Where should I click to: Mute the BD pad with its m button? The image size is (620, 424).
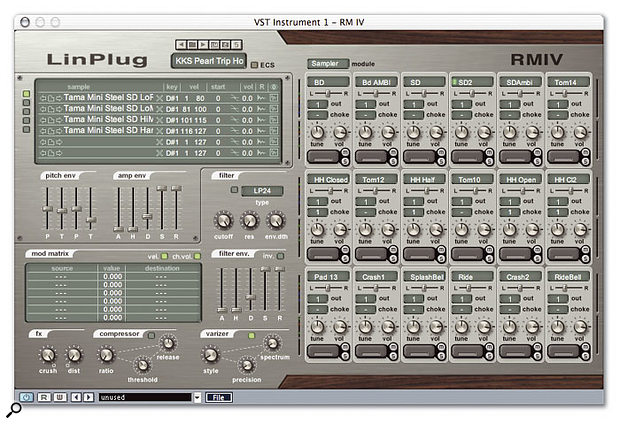click(x=345, y=152)
